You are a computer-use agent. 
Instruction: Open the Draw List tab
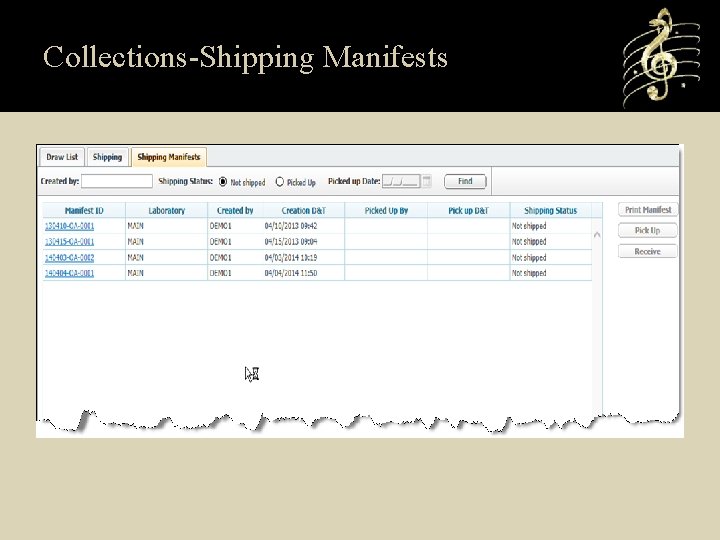[62, 157]
